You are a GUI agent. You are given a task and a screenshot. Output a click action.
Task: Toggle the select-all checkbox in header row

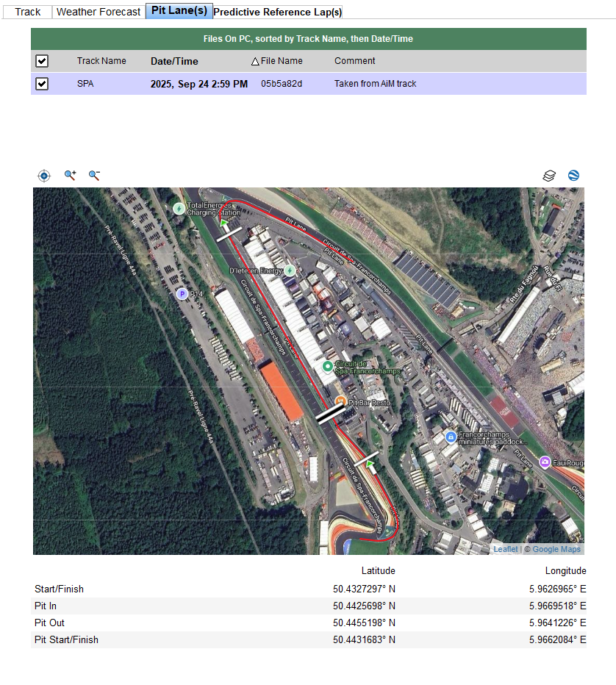[42, 61]
